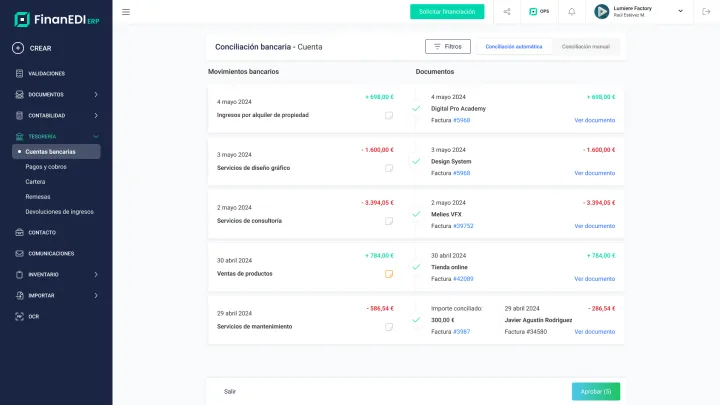Image resolution: width=720 pixels, height=405 pixels.
Task: Uncheck the Ventas de productos checkbox
Action: click(389, 273)
